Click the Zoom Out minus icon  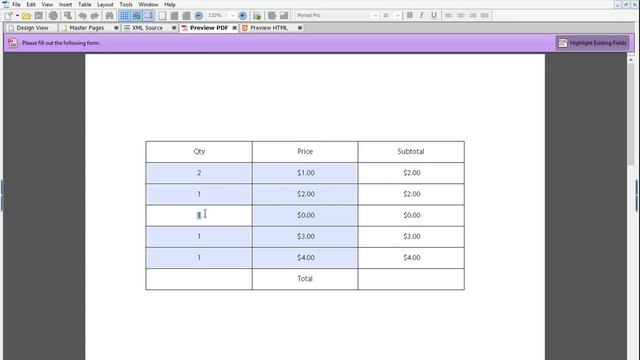(199, 16)
